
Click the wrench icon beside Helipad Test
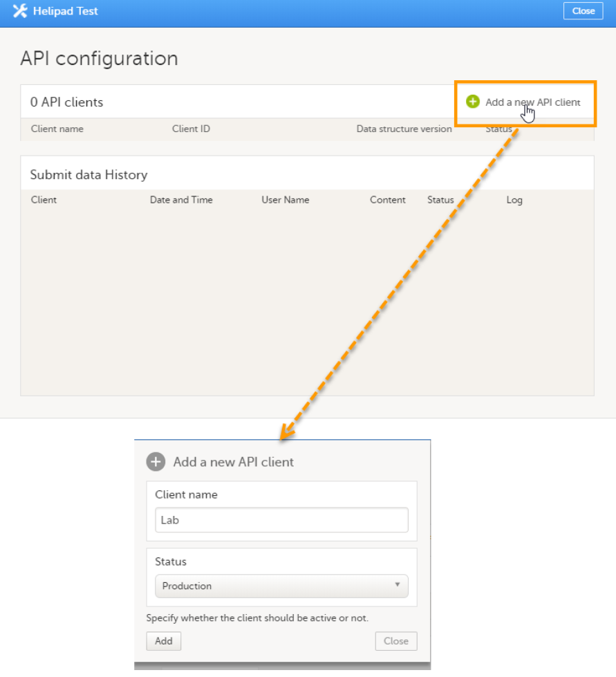click(x=19, y=11)
